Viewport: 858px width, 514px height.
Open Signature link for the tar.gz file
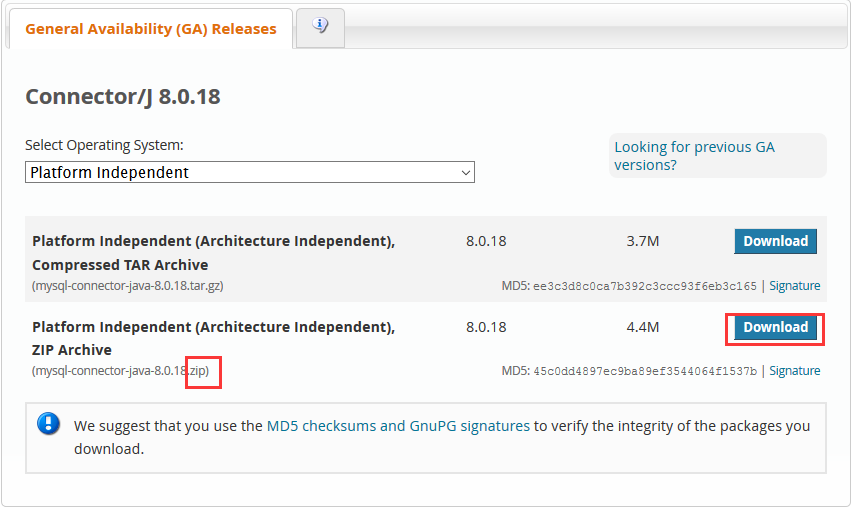[795, 286]
